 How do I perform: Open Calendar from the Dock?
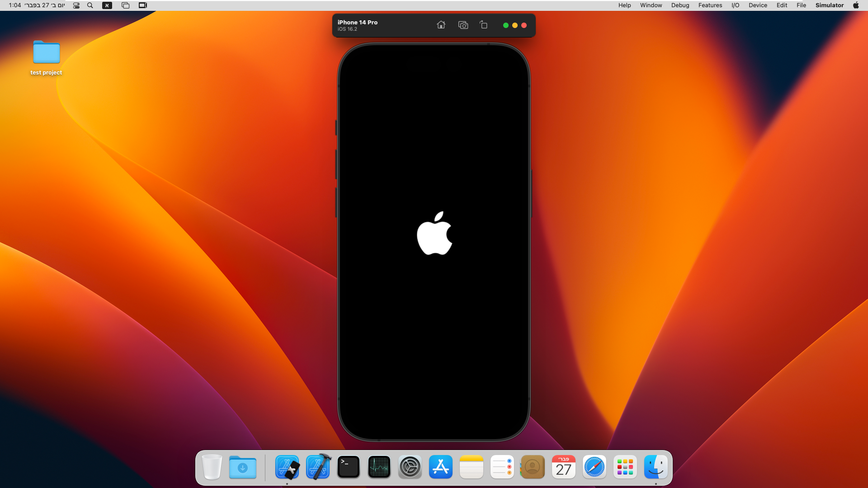[564, 467]
